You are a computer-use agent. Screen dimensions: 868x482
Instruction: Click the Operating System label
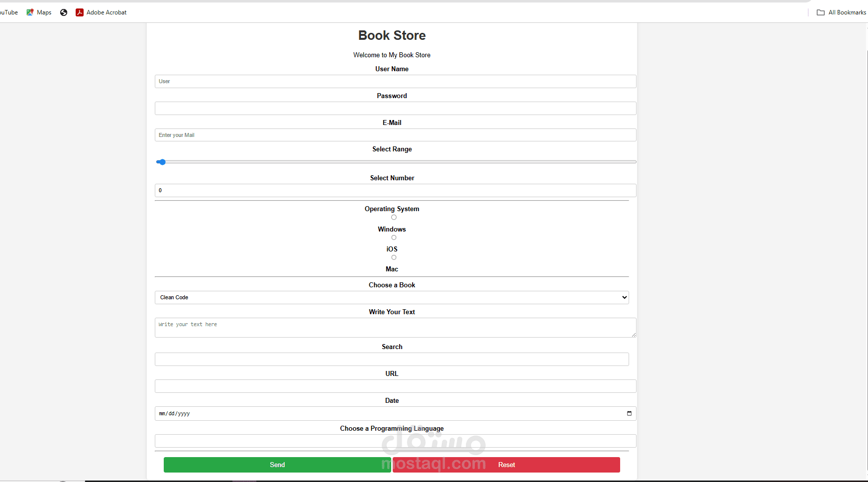pyautogui.click(x=392, y=209)
